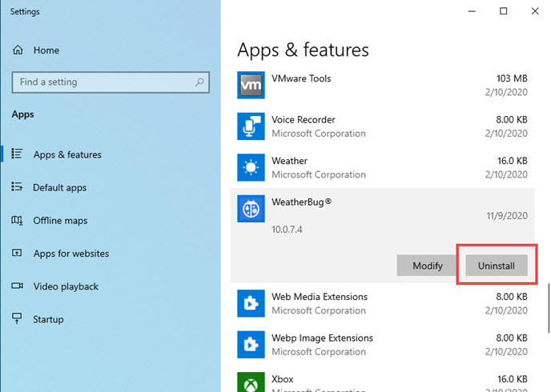Select Apps & features in sidebar
The width and height of the screenshot is (551, 392).
(x=67, y=154)
